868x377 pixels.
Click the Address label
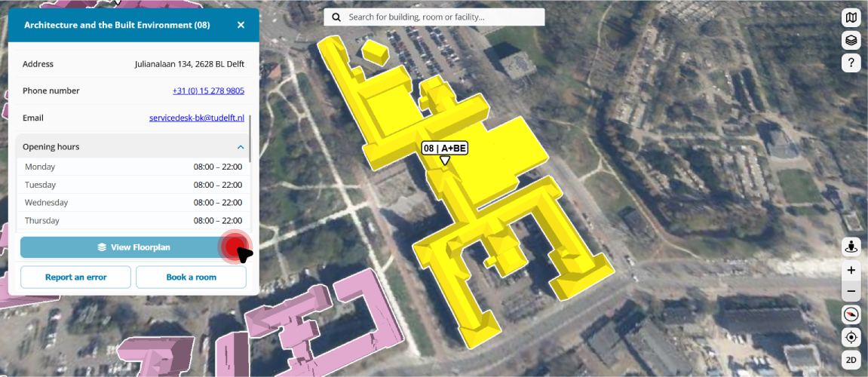click(x=38, y=64)
